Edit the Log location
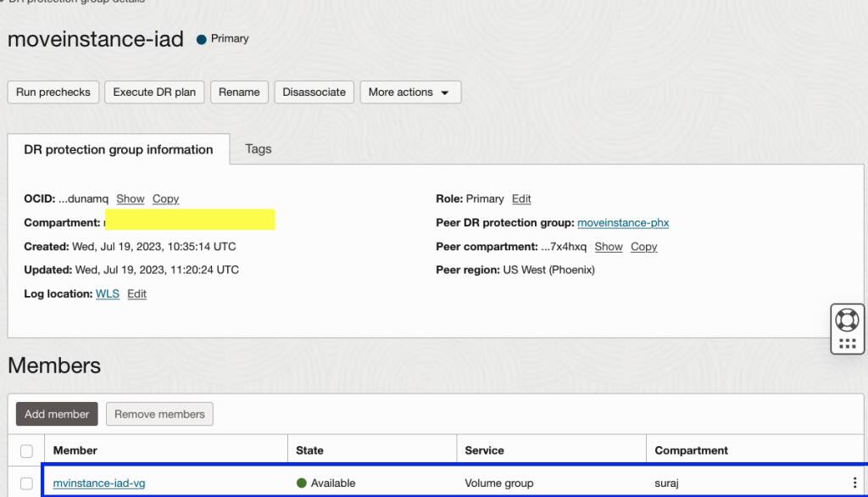Image resolution: width=868 pixels, height=497 pixels. tap(136, 293)
